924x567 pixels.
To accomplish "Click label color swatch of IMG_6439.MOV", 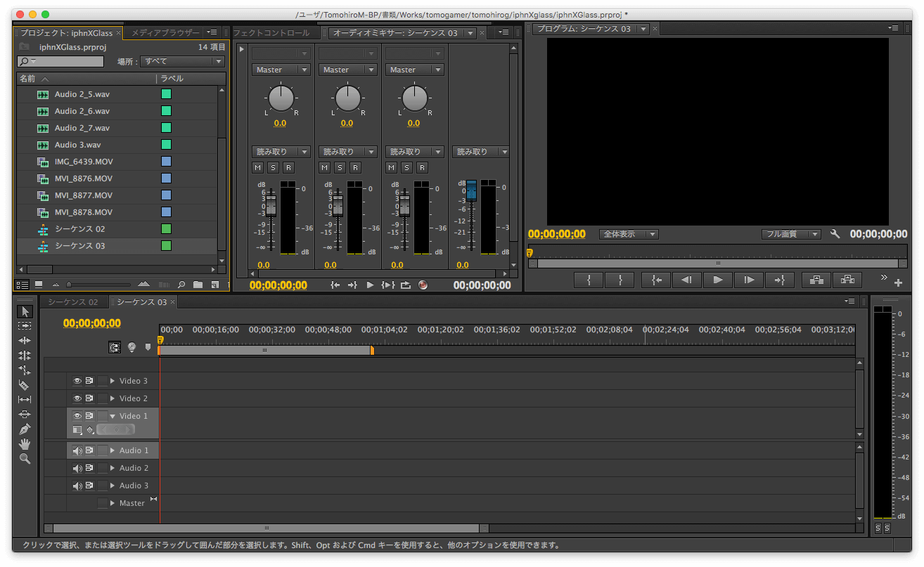I will click(x=166, y=162).
